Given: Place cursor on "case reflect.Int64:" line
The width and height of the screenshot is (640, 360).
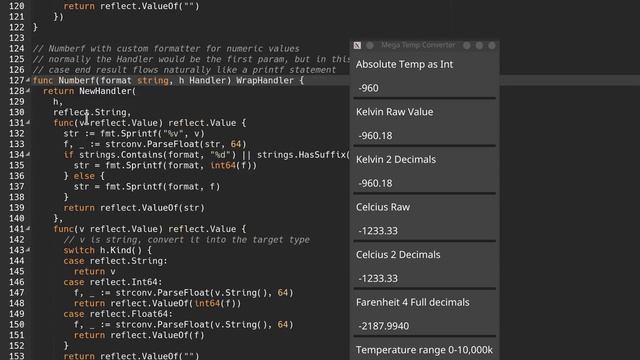Looking at the screenshot, I should [113, 282].
